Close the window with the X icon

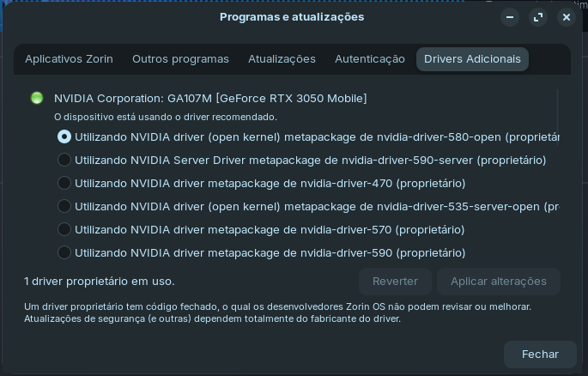click(567, 17)
